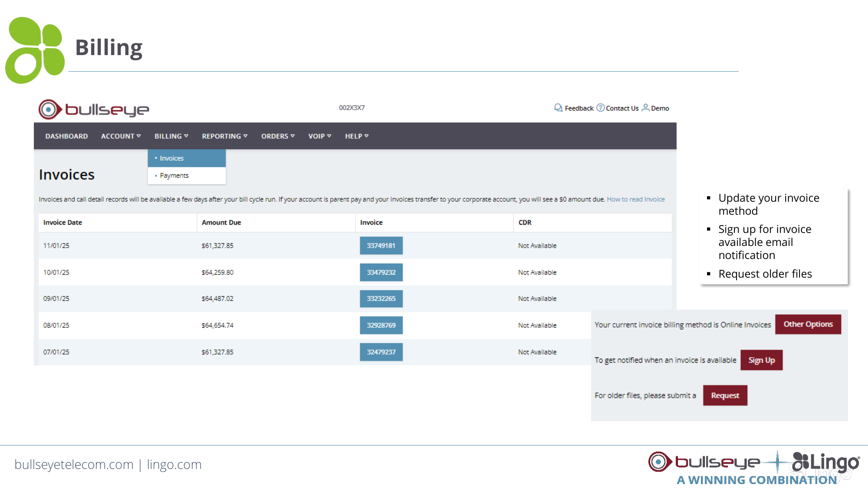Click the Sign Up notification button
Image resolution: width=868 pixels, height=488 pixels.
761,360
